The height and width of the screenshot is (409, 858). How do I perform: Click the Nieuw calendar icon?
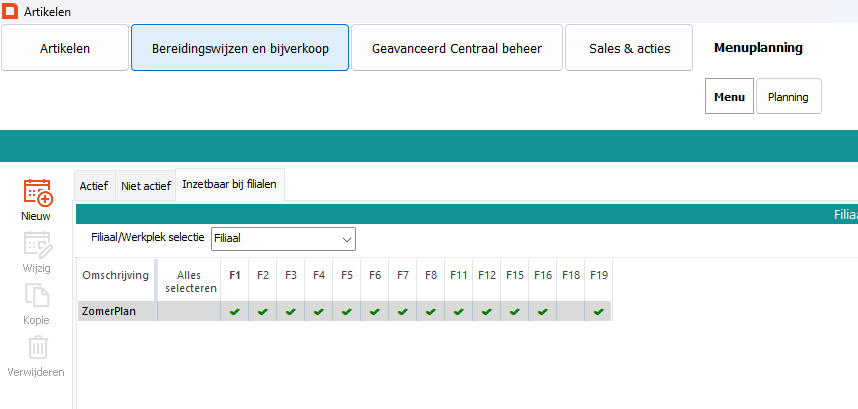38,192
